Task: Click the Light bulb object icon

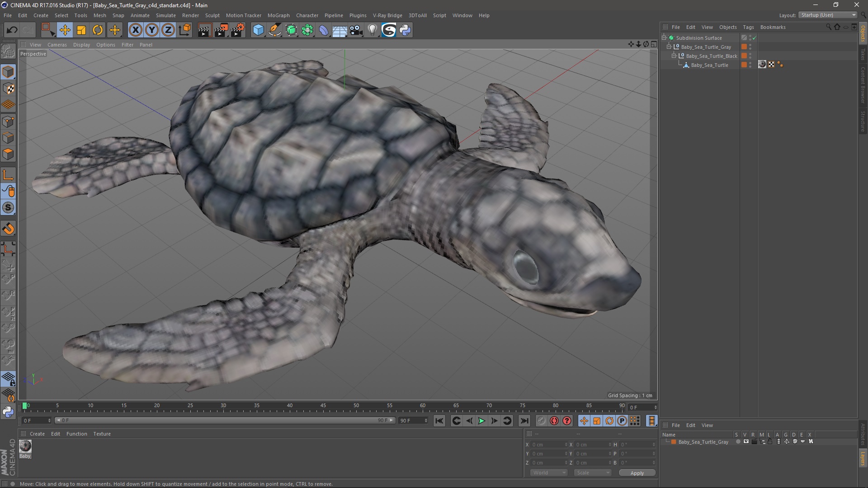Action: click(x=372, y=30)
